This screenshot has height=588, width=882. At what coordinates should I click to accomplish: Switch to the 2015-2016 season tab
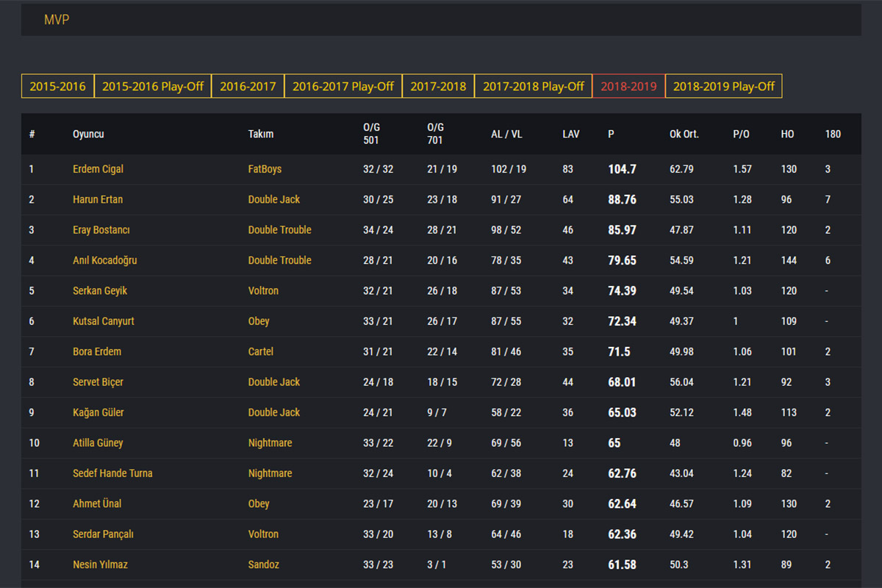tap(57, 86)
